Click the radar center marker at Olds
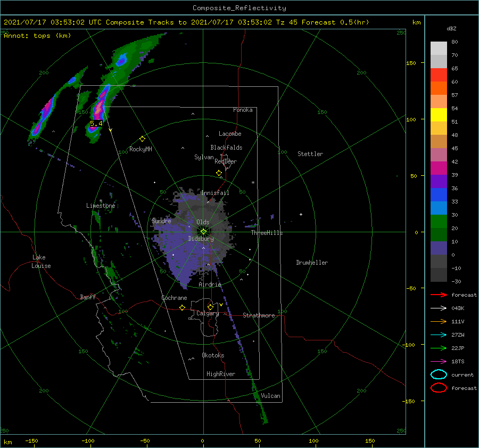Viewport: 479px width, 448px height. [x=203, y=232]
